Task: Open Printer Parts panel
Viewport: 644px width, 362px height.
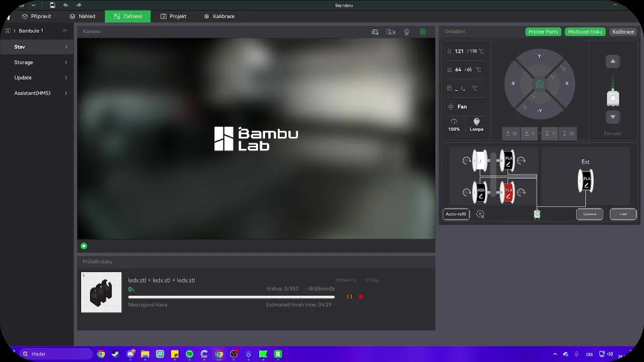Action: click(x=543, y=32)
